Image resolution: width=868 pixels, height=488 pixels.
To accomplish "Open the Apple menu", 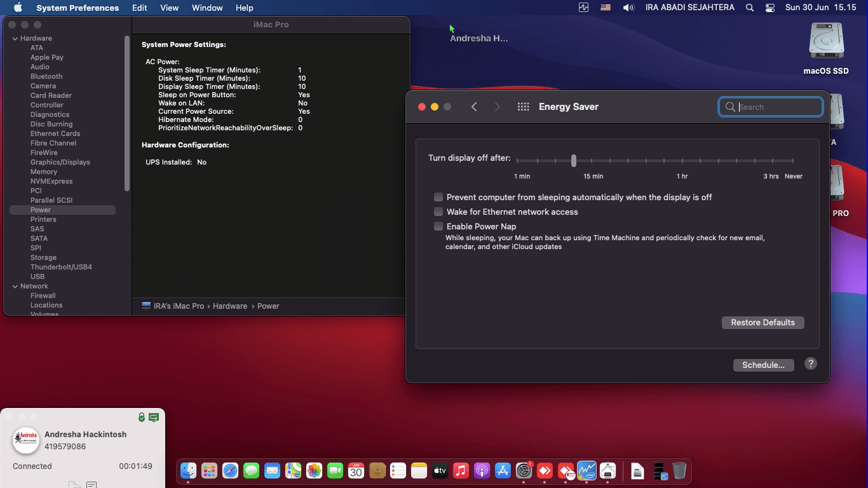I will [18, 8].
